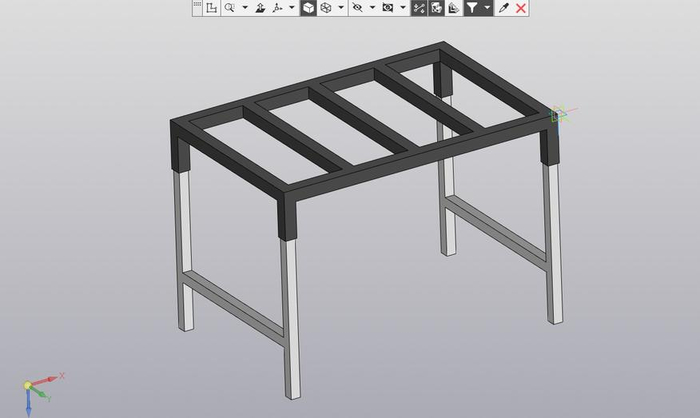The width and height of the screenshot is (700, 418).
Task: Expand the hide objects dropdown arrow
Action: click(372, 8)
